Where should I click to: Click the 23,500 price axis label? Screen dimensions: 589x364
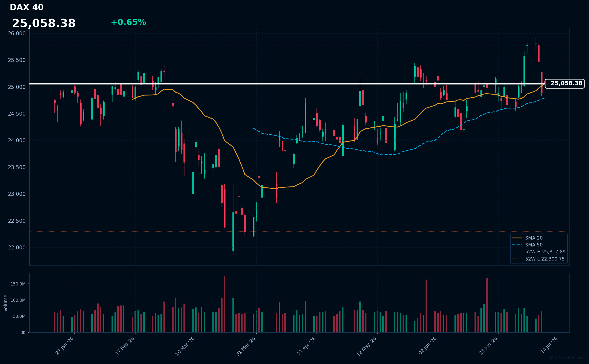[x=17, y=167]
